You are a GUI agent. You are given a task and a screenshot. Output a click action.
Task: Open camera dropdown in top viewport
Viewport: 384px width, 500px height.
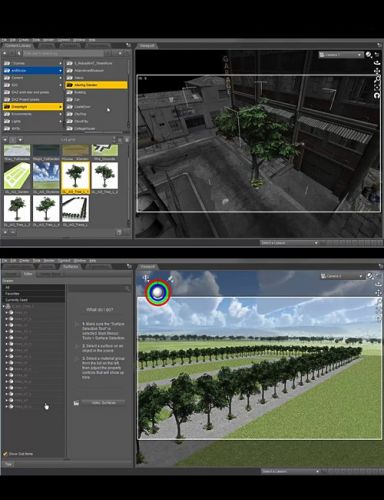pos(341,55)
